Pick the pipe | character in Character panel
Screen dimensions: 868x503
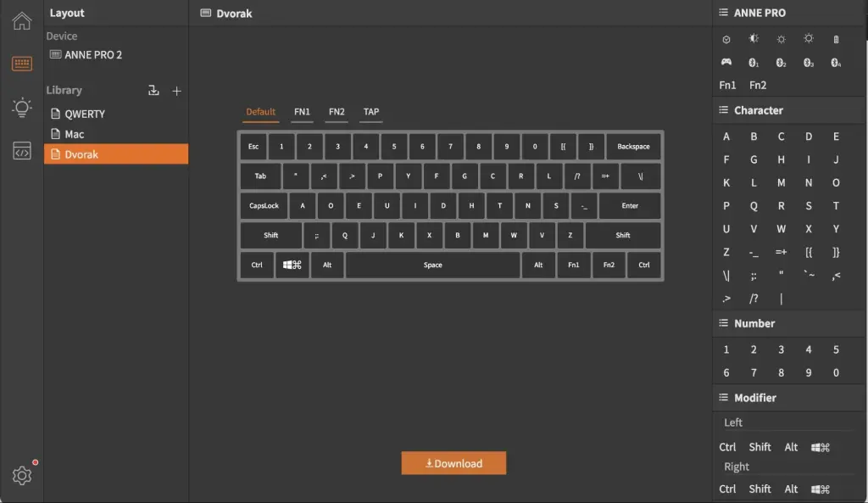[781, 299]
